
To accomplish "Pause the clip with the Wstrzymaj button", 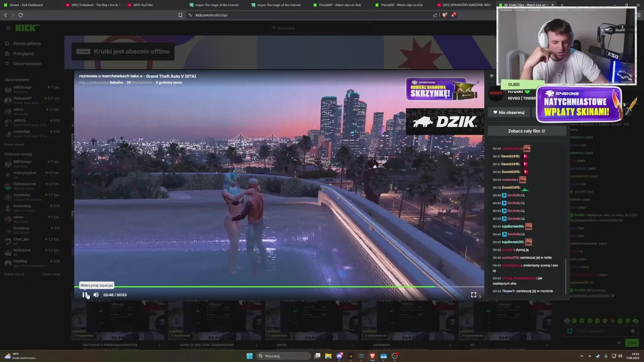I will pos(85,295).
